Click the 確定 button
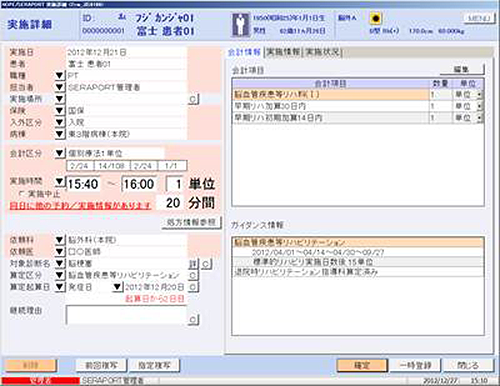The height and width of the screenshot is (386, 500). [362, 365]
